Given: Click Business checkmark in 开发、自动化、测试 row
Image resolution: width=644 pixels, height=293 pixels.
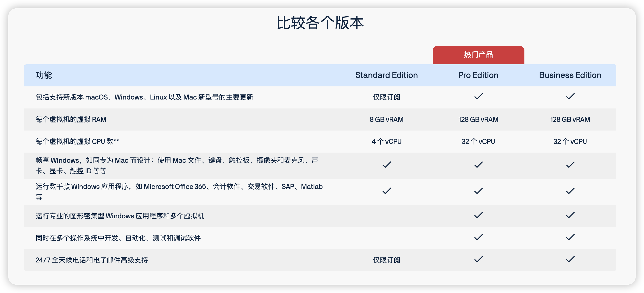Looking at the screenshot, I should point(570,237).
